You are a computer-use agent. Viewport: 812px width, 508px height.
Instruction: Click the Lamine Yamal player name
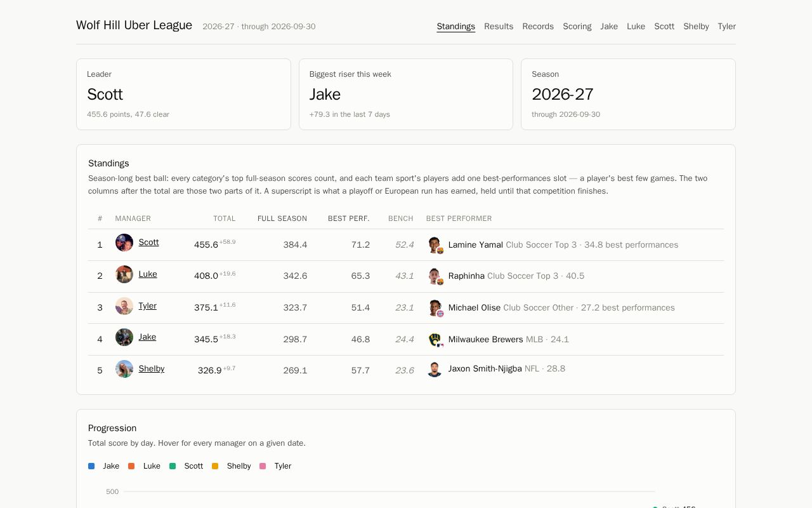tap(476, 245)
